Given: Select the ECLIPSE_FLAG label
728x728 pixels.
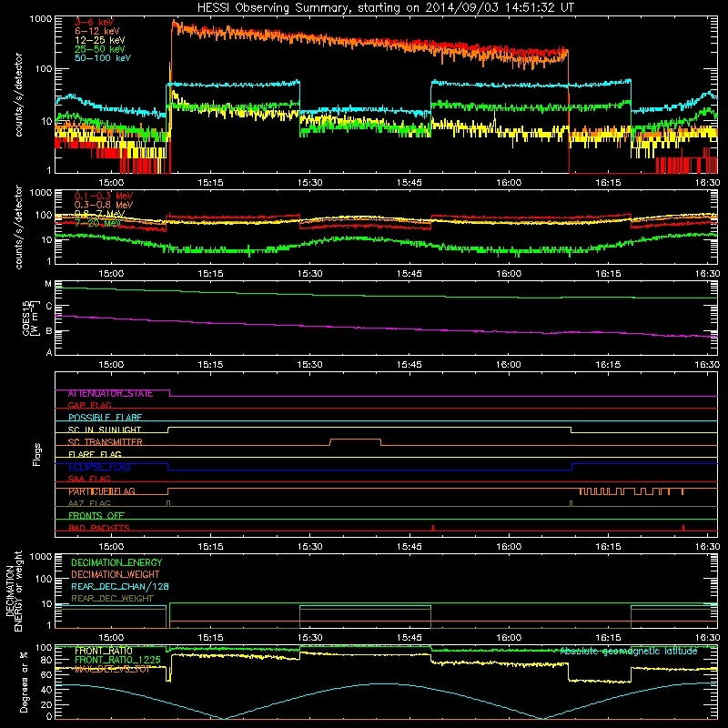Looking at the screenshot, I should click(99, 467).
